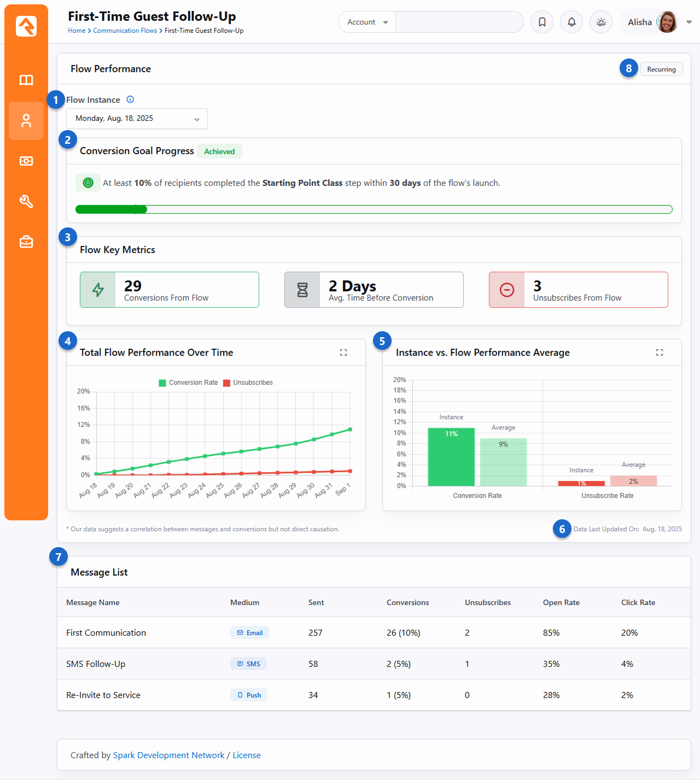700x780 pixels.
Task: Click the bookmark icon in header
Action: click(x=542, y=22)
